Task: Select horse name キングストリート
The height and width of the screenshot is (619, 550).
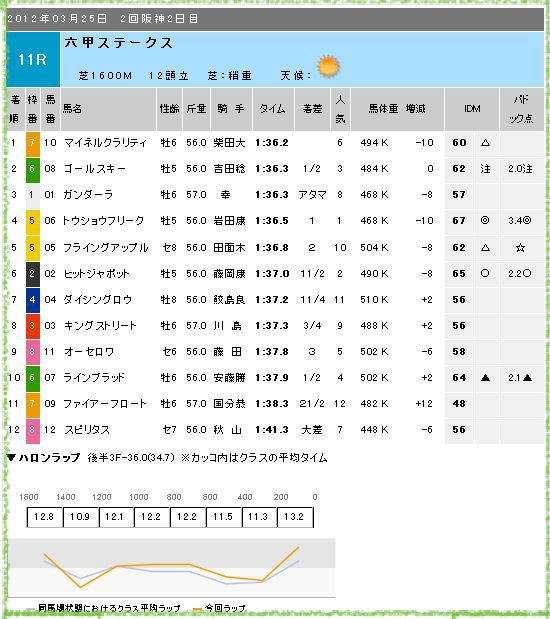Action: coord(100,326)
